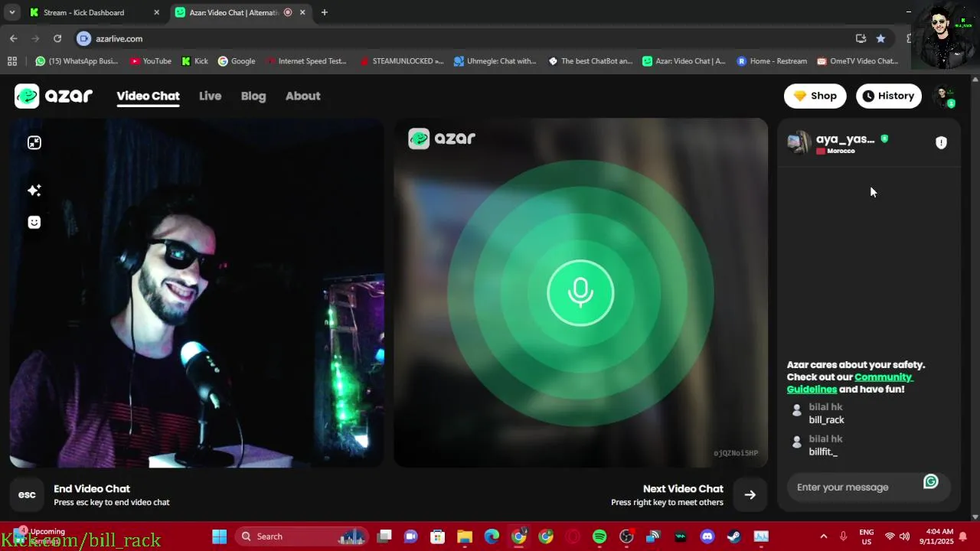The height and width of the screenshot is (551, 980).
Task: Open WhatsApp Business bookmark
Action: pyautogui.click(x=77, y=61)
